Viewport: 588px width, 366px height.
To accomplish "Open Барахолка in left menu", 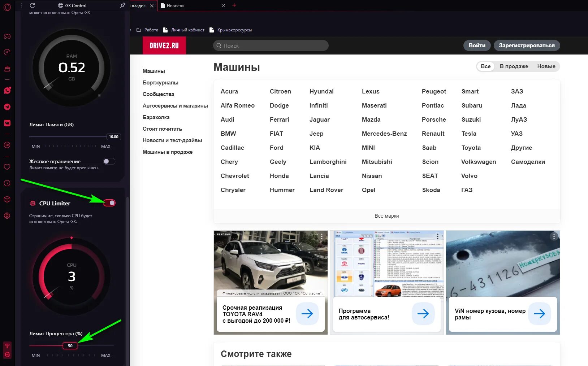I will click(x=156, y=117).
